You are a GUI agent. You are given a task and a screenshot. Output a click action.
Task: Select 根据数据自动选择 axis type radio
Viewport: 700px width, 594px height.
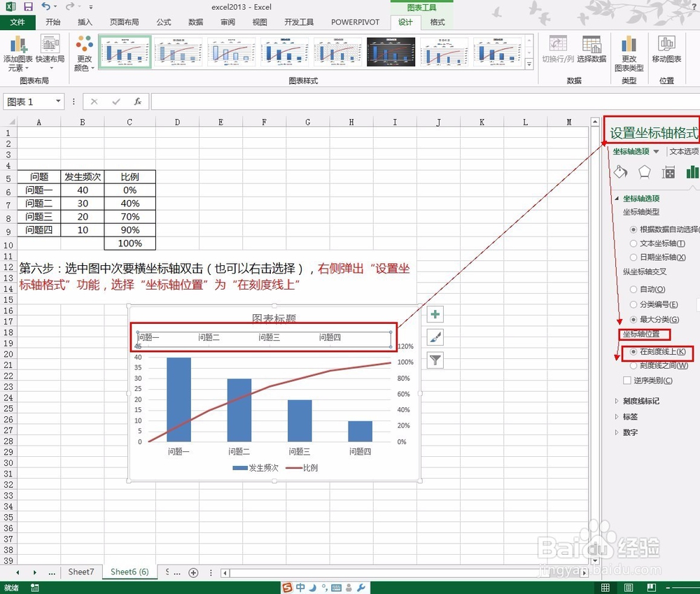(633, 229)
